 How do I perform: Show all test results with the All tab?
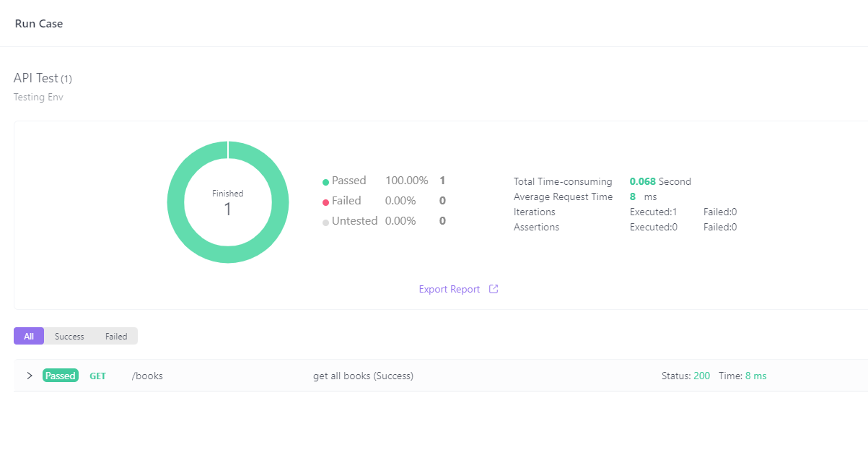[x=29, y=336]
